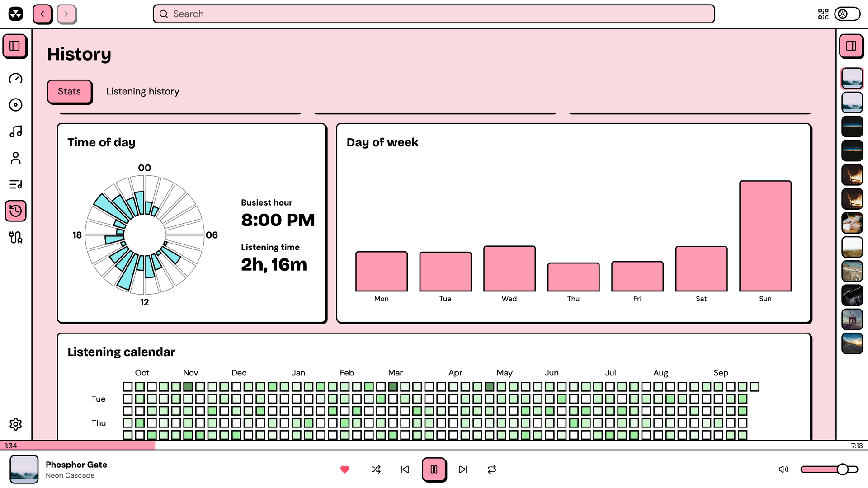868x488 pixels.
Task: Click the Mon bar in Day of week chart
Action: (x=382, y=272)
